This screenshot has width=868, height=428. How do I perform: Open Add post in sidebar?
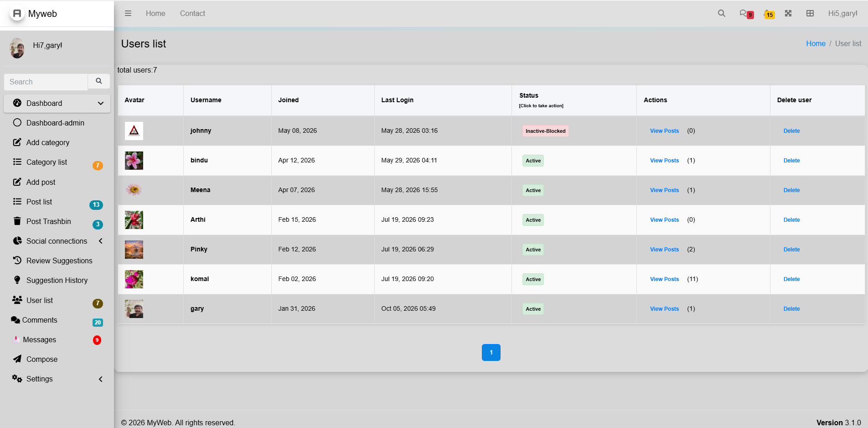pyautogui.click(x=57, y=182)
